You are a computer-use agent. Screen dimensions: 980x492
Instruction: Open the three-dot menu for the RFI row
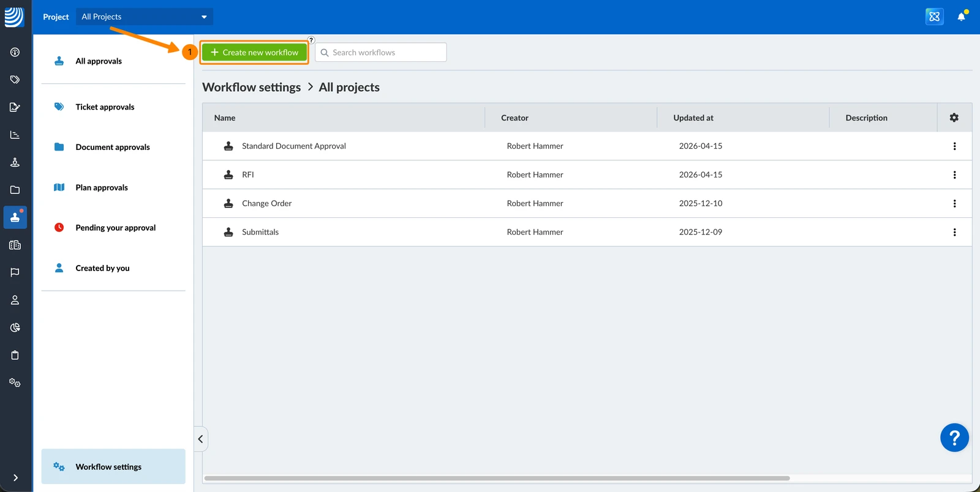click(x=954, y=175)
